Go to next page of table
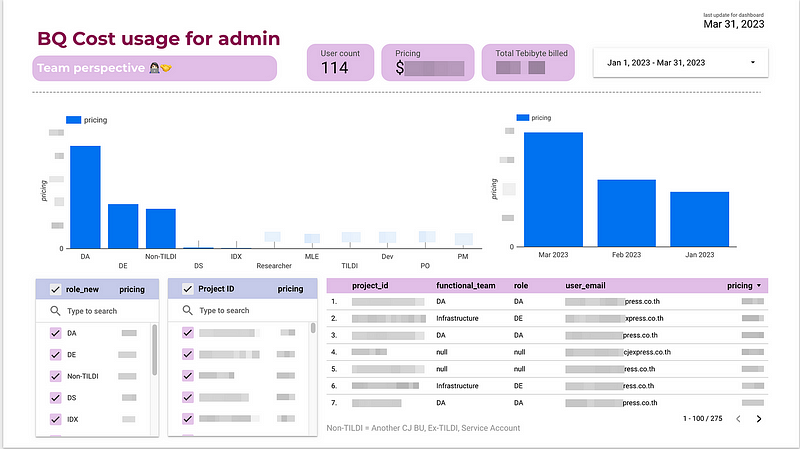 click(759, 419)
